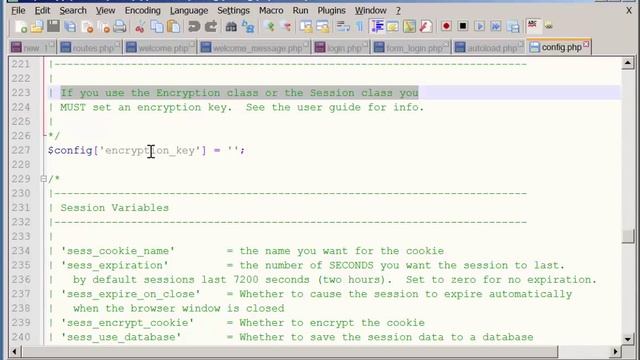640x360 pixels.
Task: Click the vertical scrollbar thumb
Action: tap(627, 236)
